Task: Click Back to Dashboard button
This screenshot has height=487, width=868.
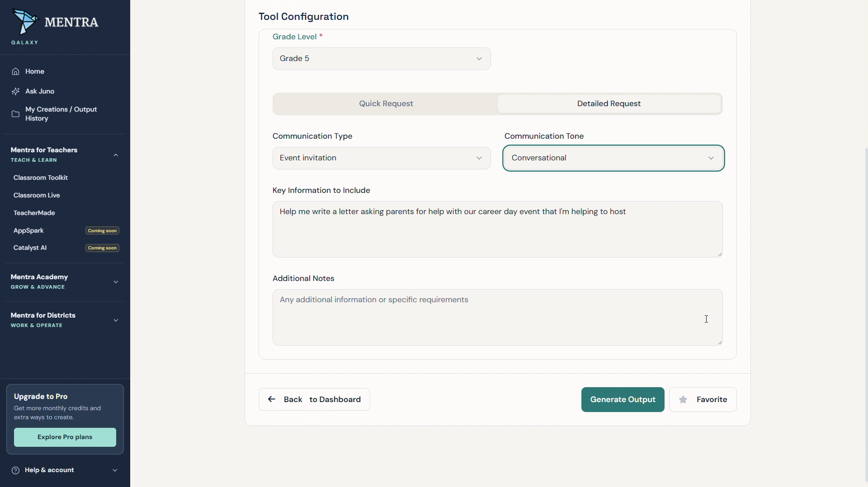Action: 314,399
